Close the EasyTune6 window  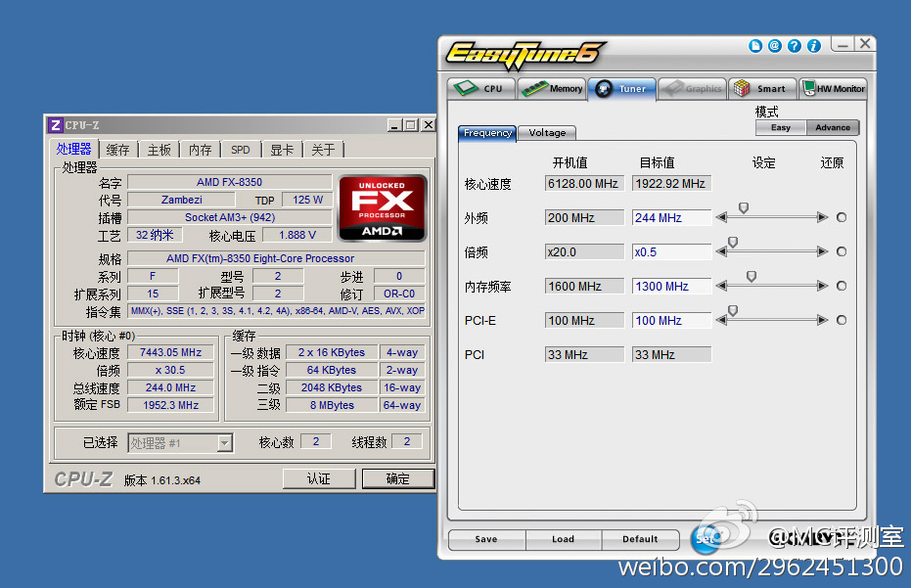tap(865, 44)
